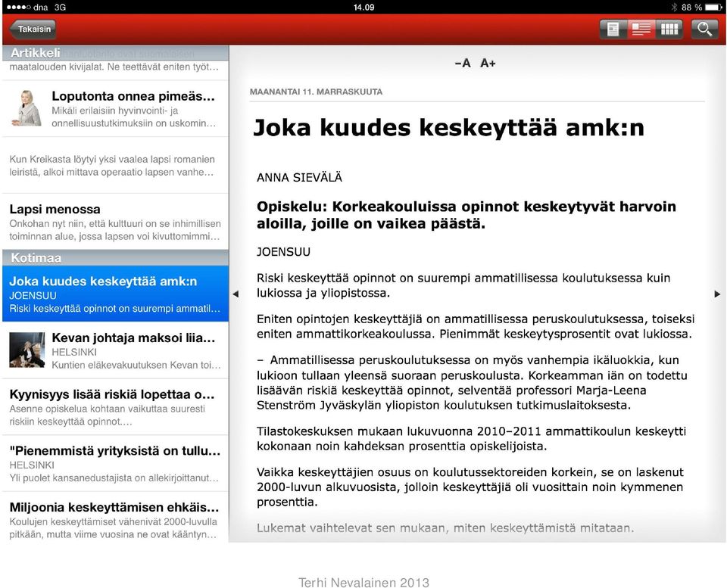The height and width of the screenshot is (588, 727).
Task: Tap the clock showing 14.09
Action: tap(364, 8)
